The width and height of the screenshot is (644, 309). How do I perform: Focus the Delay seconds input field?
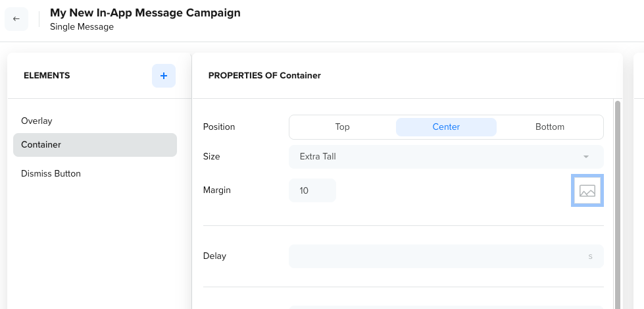[x=446, y=256]
